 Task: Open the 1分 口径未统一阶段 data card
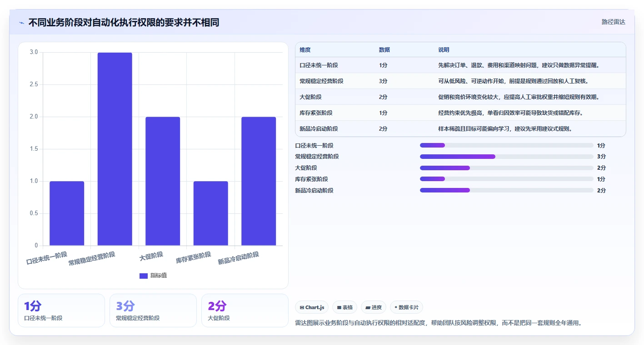(x=61, y=310)
